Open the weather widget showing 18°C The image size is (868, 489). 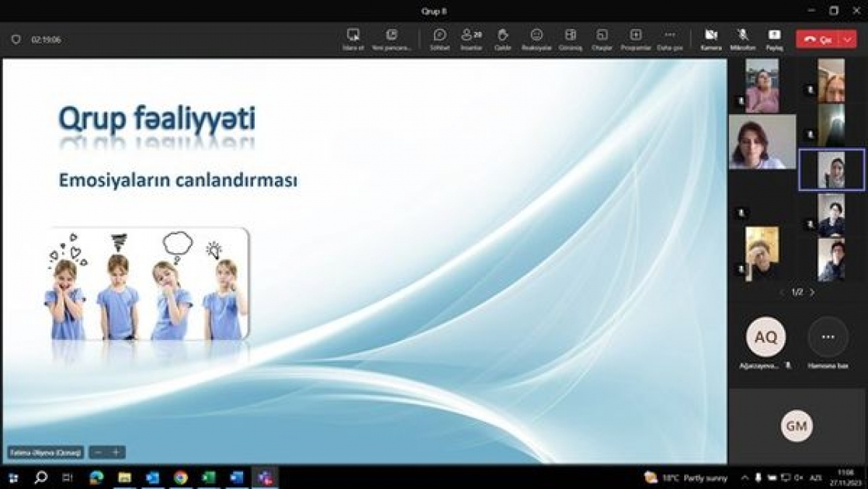pos(686,477)
